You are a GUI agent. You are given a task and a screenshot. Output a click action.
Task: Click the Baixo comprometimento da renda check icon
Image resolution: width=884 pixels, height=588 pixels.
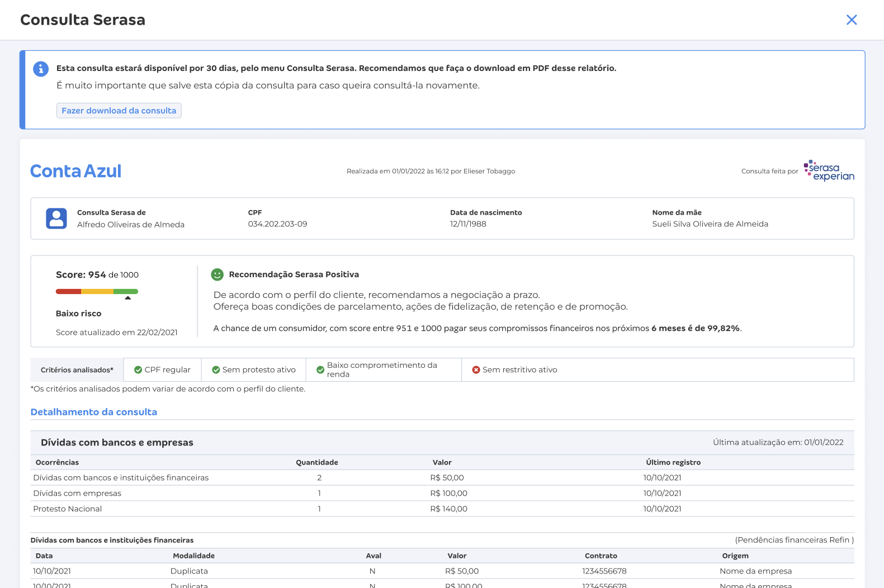pos(320,370)
